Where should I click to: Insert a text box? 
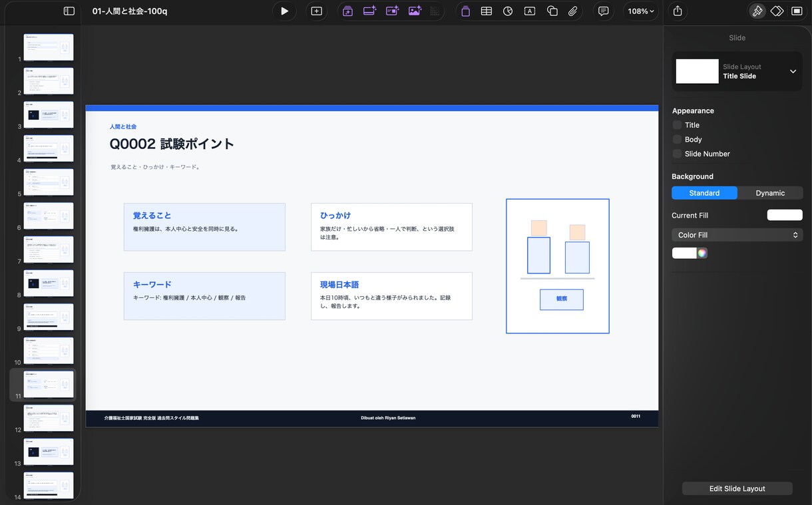pos(530,11)
